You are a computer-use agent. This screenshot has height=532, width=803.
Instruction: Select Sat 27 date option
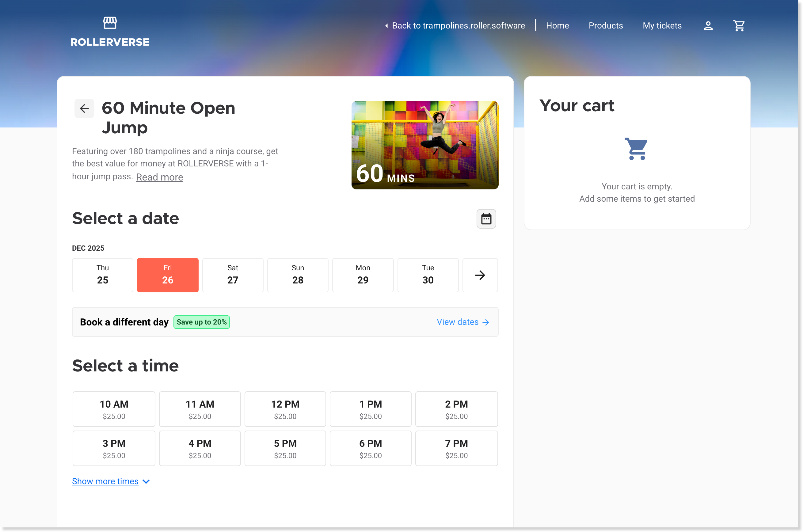point(233,275)
